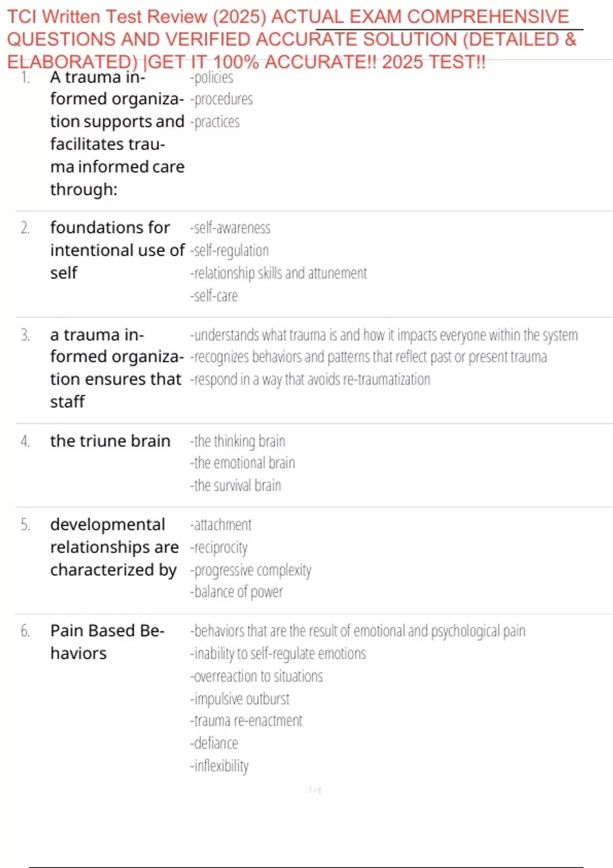Select 'developmental relationships are characterized by' term
Viewport: 613px width, 868px height.
click(114, 547)
